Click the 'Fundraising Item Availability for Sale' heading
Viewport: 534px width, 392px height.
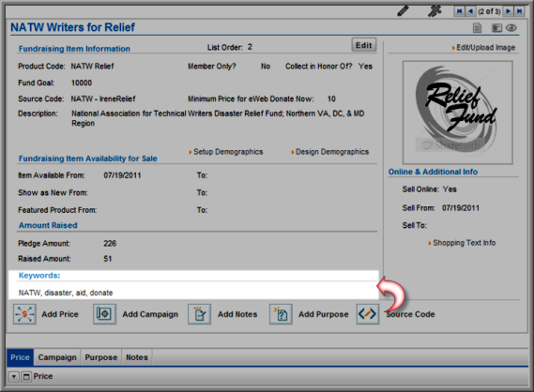click(88, 158)
